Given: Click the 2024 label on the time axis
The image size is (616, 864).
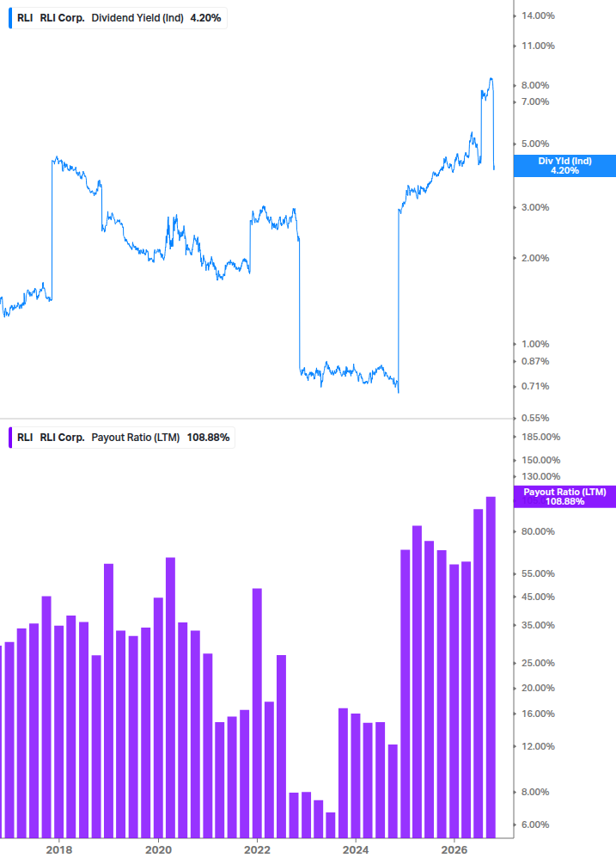Looking at the screenshot, I should coord(356,849).
